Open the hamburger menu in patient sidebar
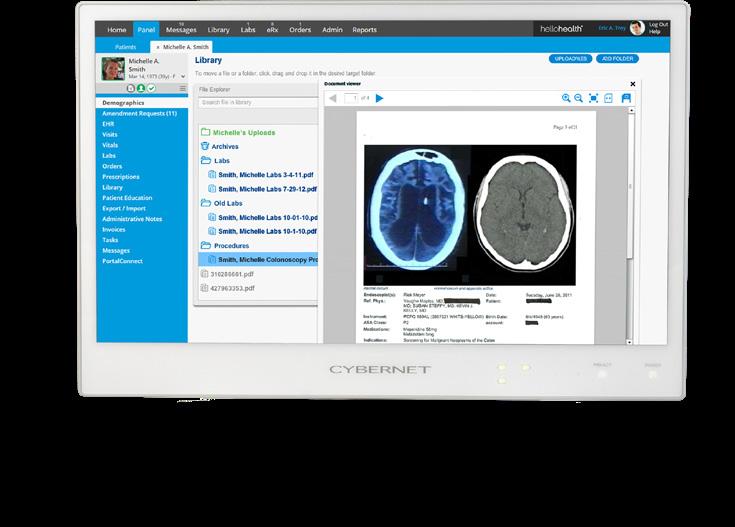735x527 pixels. click(x=182, y=88)
